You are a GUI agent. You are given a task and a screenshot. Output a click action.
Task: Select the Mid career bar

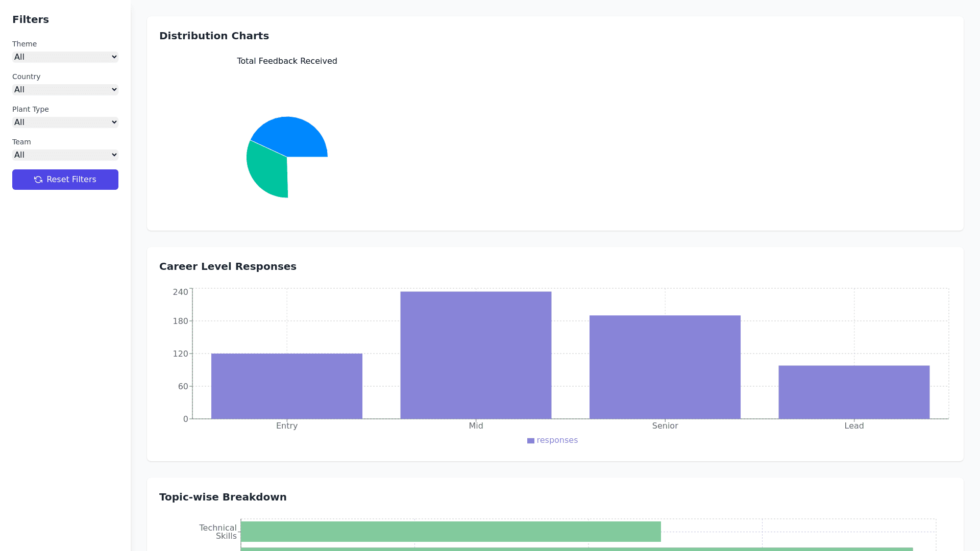(x=476, y=355)
